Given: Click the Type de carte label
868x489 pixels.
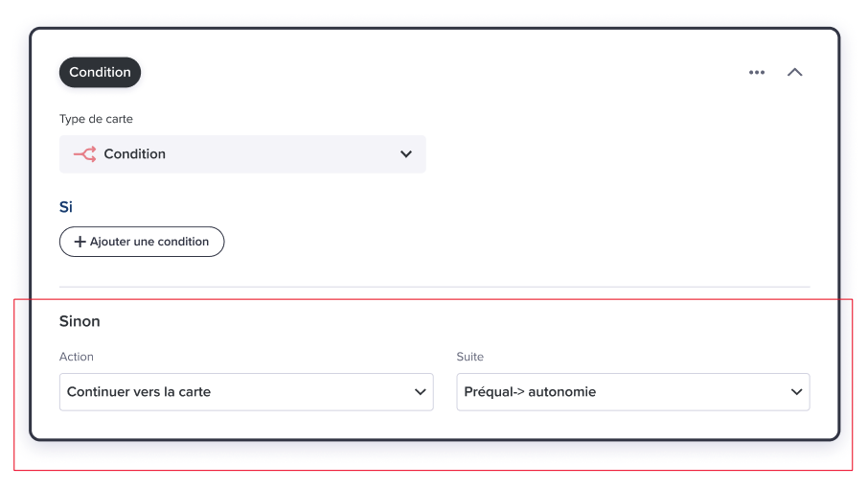Looking at the screenshot, I should (96, 119).
